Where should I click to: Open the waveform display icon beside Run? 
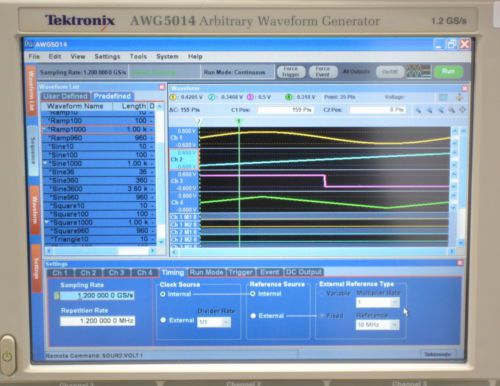(419, 71)
